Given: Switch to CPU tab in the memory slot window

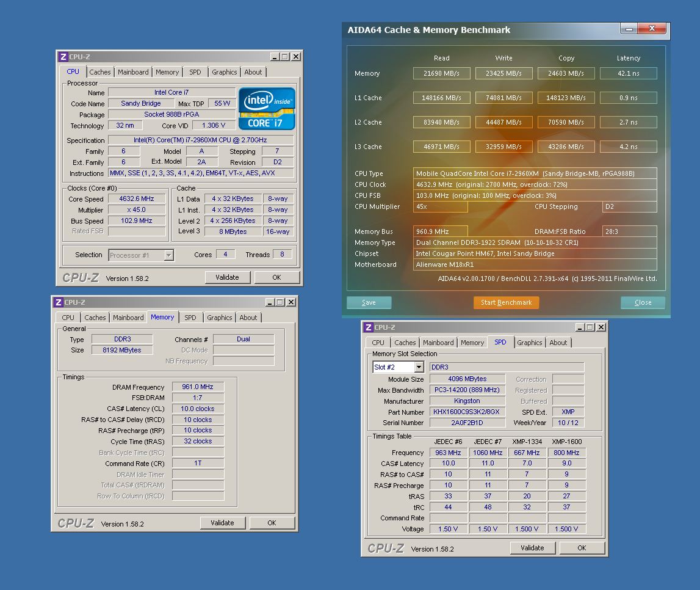Looking at the screenshot, I should (378, 343).
